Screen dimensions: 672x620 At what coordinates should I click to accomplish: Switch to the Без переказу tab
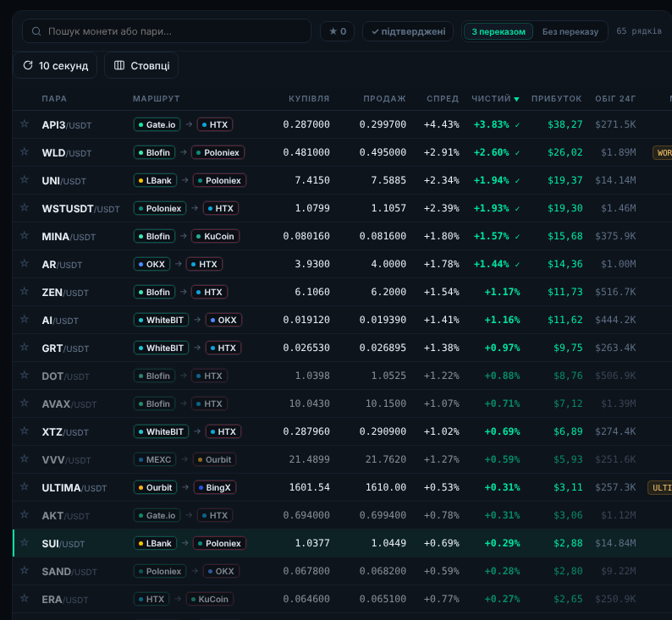(570, 31)
